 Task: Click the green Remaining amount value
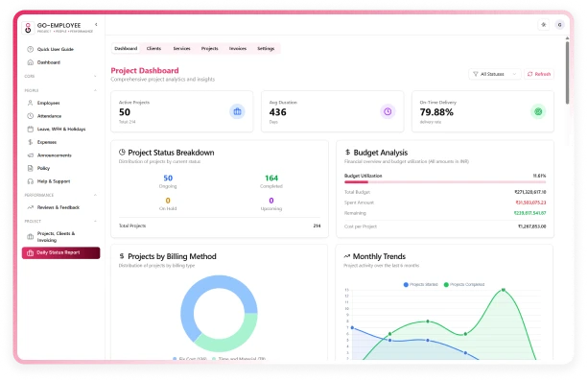pyautogui.click(x=529, y=213)
